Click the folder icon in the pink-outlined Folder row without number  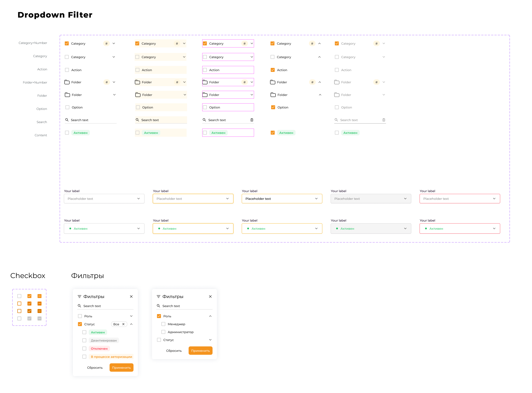pyautogui.click(x=205, y=95)
